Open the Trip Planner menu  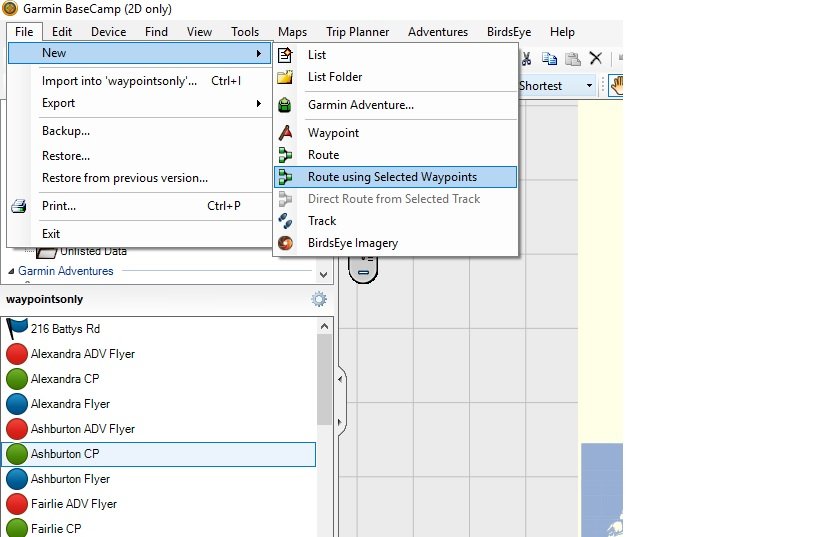357,32
